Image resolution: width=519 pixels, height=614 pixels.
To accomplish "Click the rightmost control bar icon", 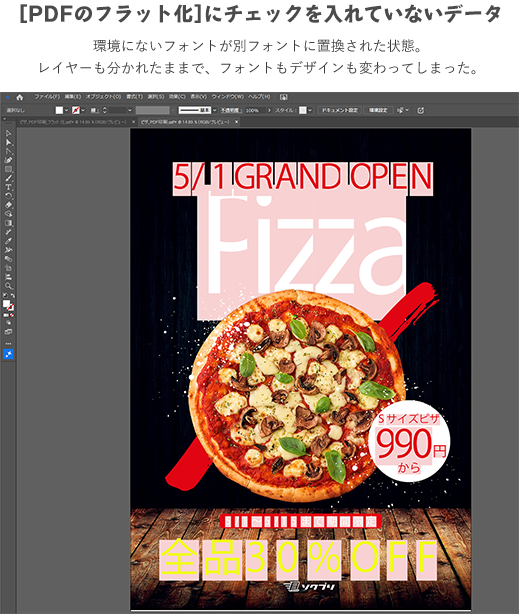I will (x=421, y=110).
